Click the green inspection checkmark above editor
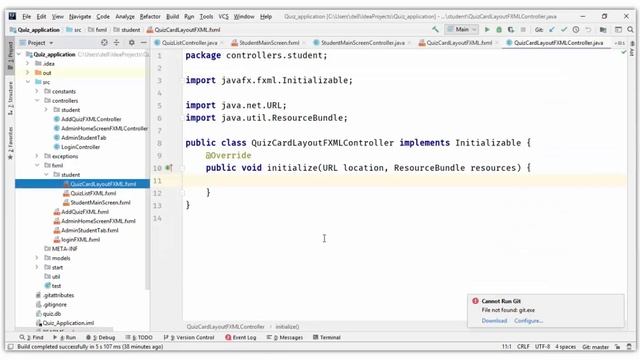Image resolution: width=640 pixels, height=360 pixels. [x=624, y=52]
